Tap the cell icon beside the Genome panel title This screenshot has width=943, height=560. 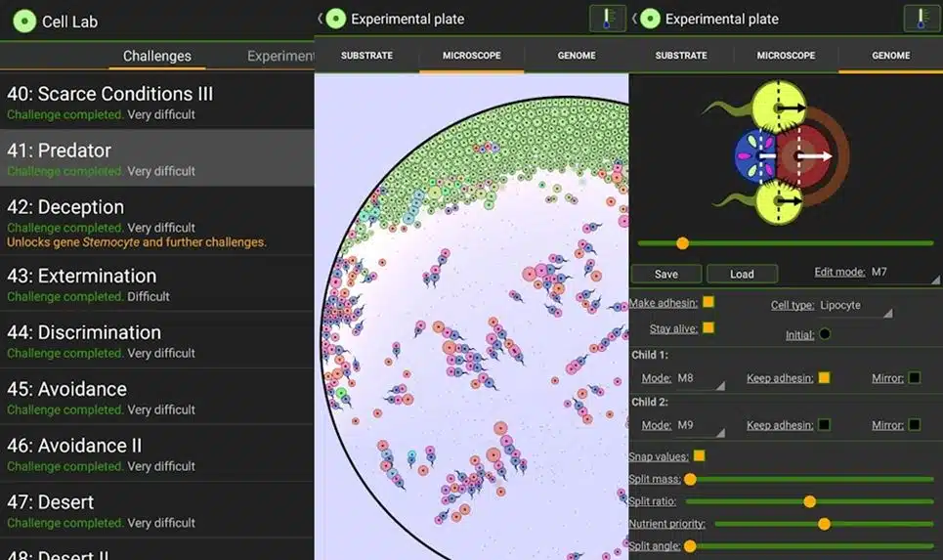[651, 19]
